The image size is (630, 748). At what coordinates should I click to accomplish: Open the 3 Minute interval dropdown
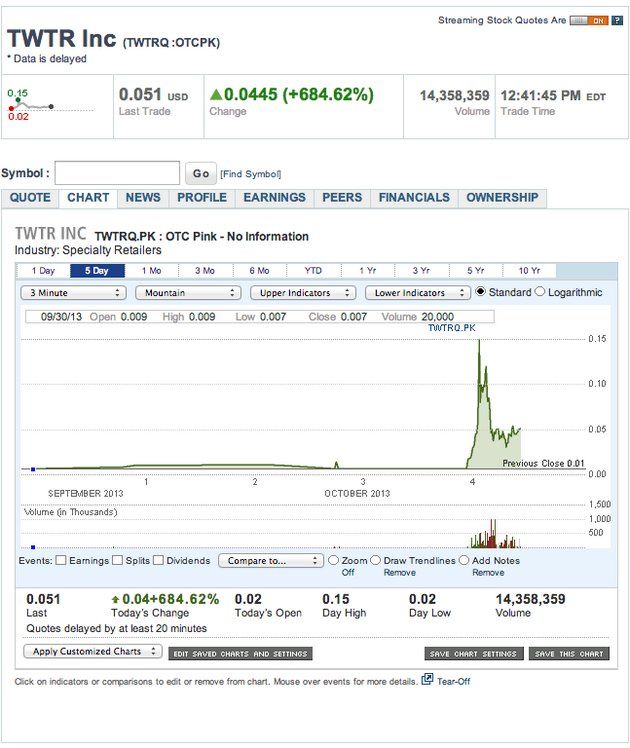point(73,292)
